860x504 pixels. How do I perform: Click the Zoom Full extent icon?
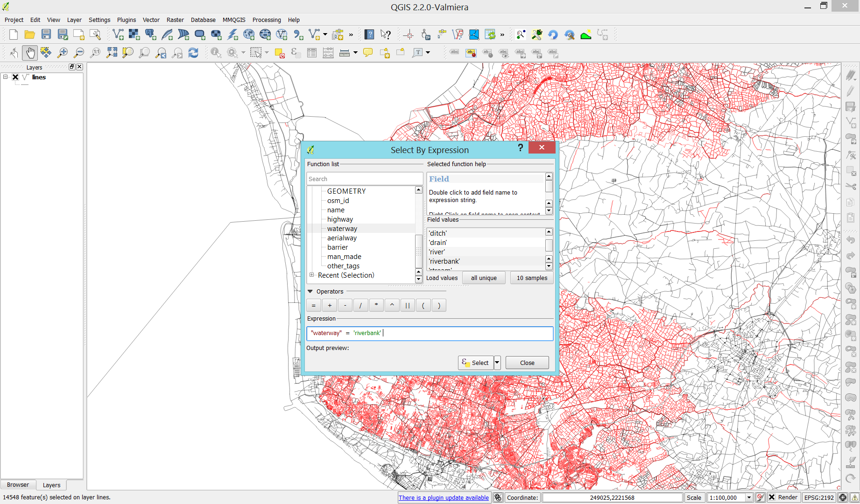pyautogui.click(x=112, y=53)
